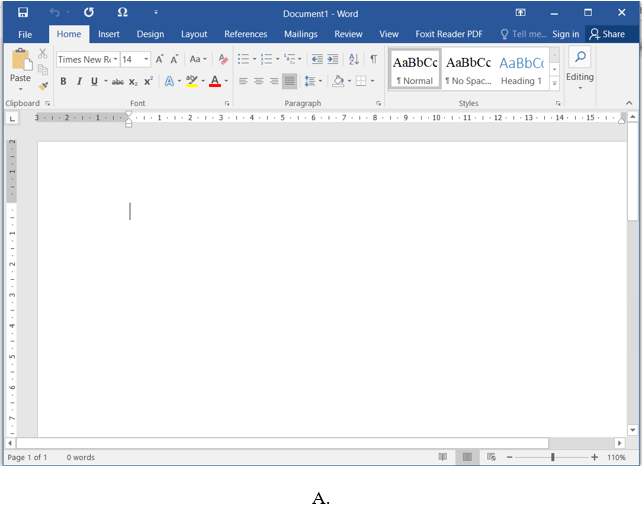Click the Save icon in quick access toolbar
The width and height of the screenshot is (642, 507).
coord(23,12)
